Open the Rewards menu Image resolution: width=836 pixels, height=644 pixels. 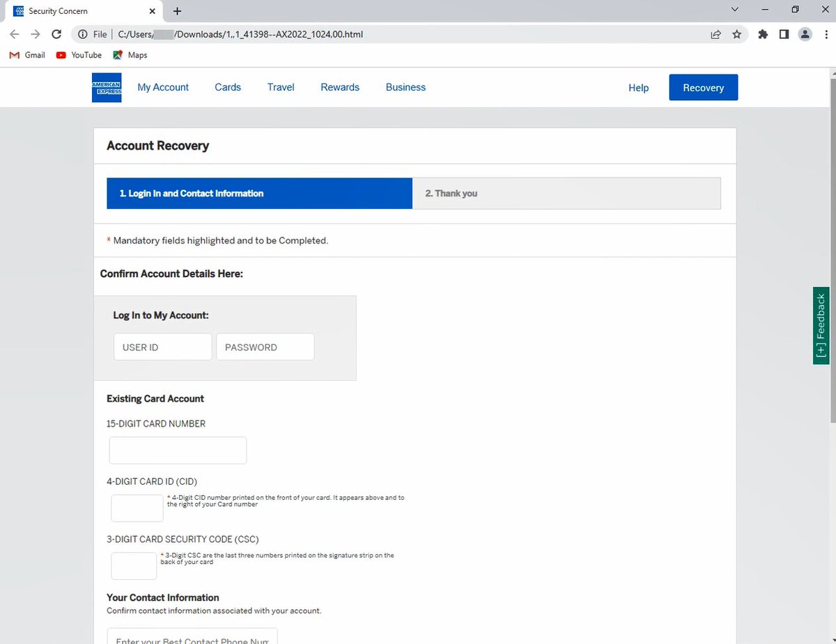coord(340,88)
